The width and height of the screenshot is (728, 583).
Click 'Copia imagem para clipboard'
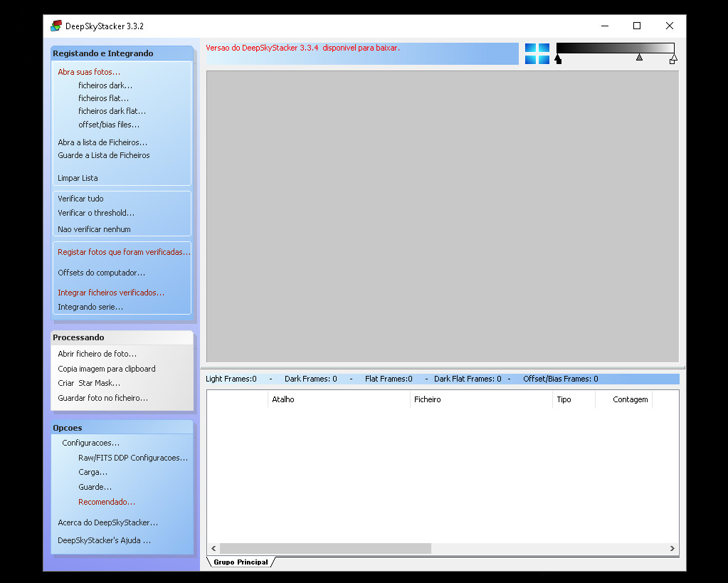point(106,369)
